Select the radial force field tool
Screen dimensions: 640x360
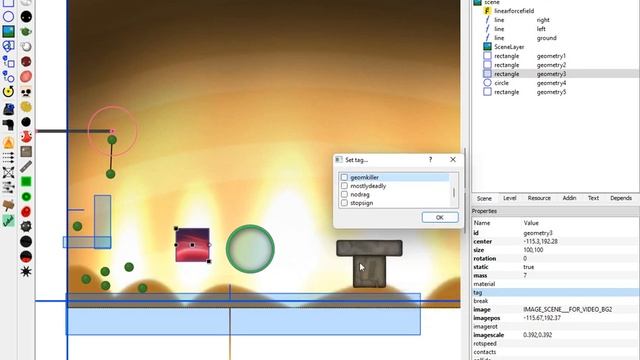[x=9, y=172]
